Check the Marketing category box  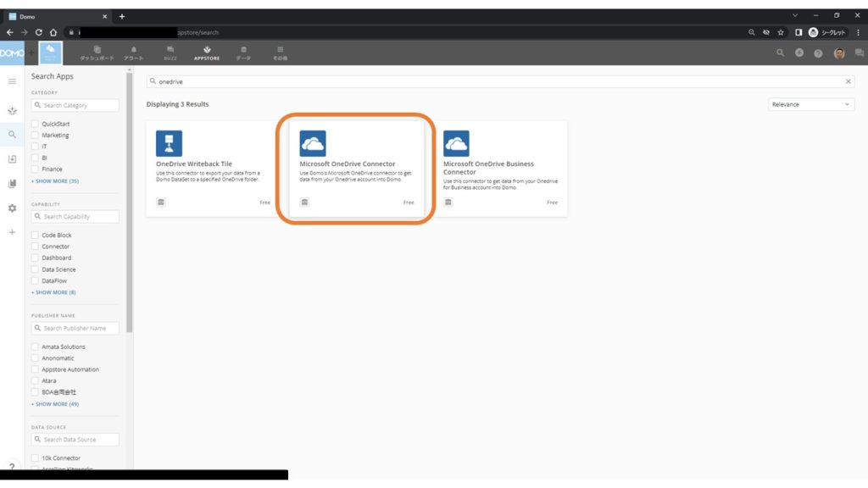[35, 135]
